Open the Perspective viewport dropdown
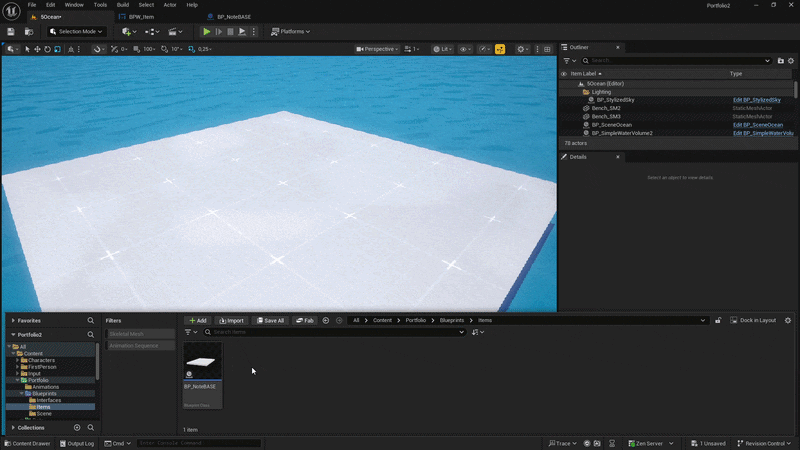The height and width of the screenshot is (450, 800). 376,49
